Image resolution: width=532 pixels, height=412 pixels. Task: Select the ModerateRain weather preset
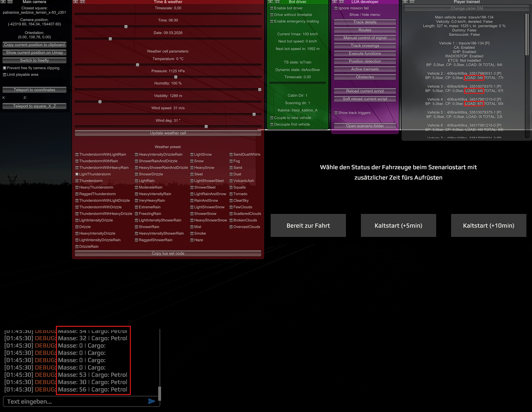pos(136,187)
